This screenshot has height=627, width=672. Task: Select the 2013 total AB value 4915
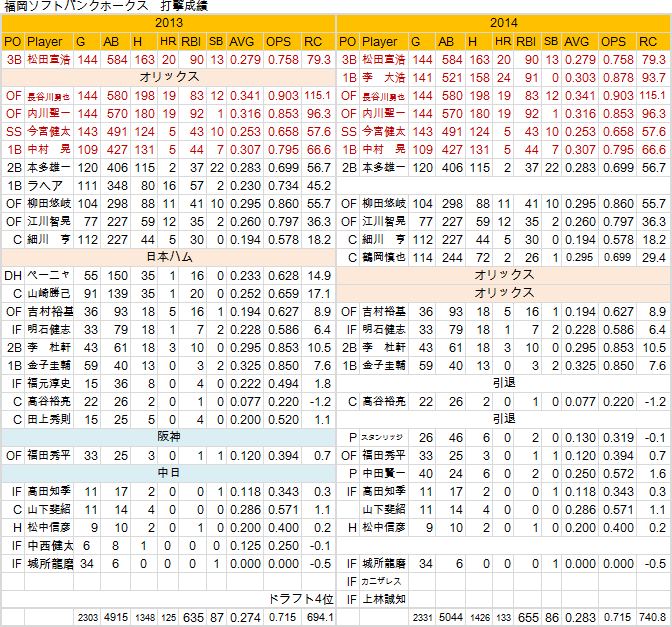click(x=116, y=618)
